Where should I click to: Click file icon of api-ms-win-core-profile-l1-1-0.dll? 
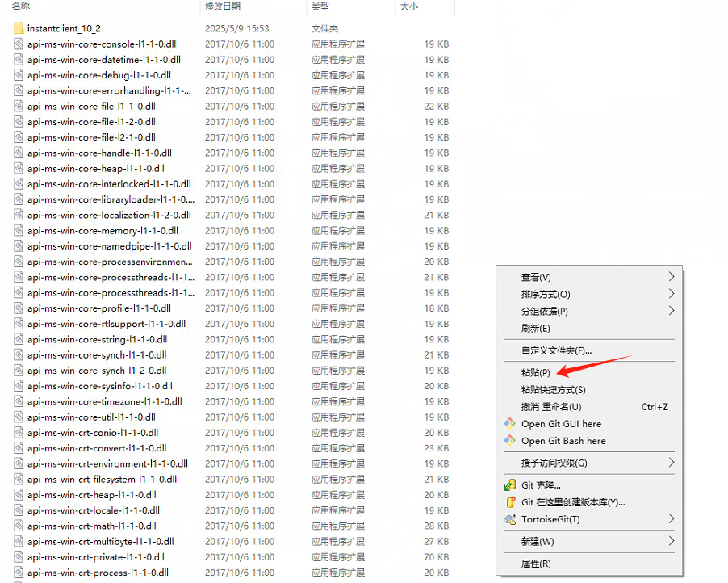pyautogui.click(x=19, y=308)
